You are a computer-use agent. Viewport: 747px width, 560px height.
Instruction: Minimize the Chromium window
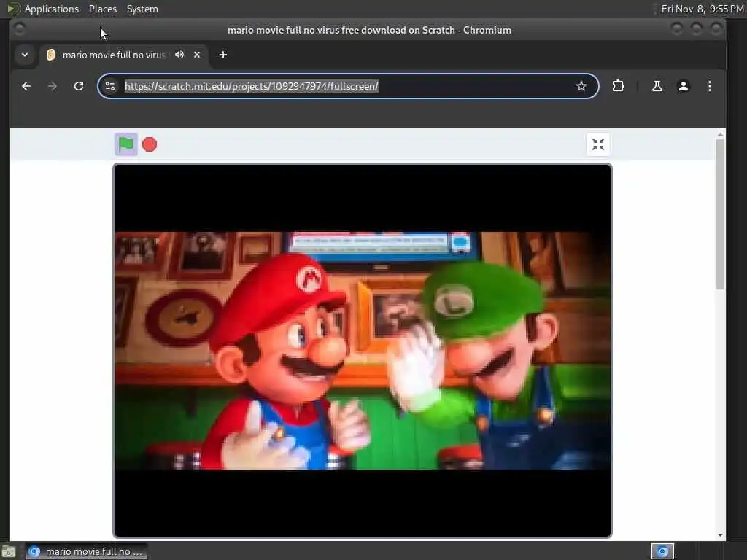click(676, 29)
